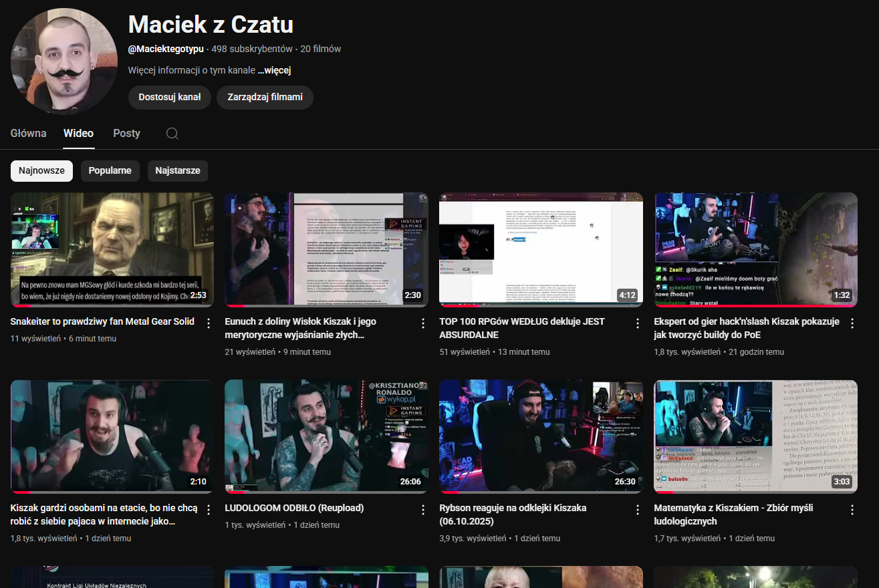
Task: Switch to the Główna tab
Action: pyautogui.click(x=29, y=134)
